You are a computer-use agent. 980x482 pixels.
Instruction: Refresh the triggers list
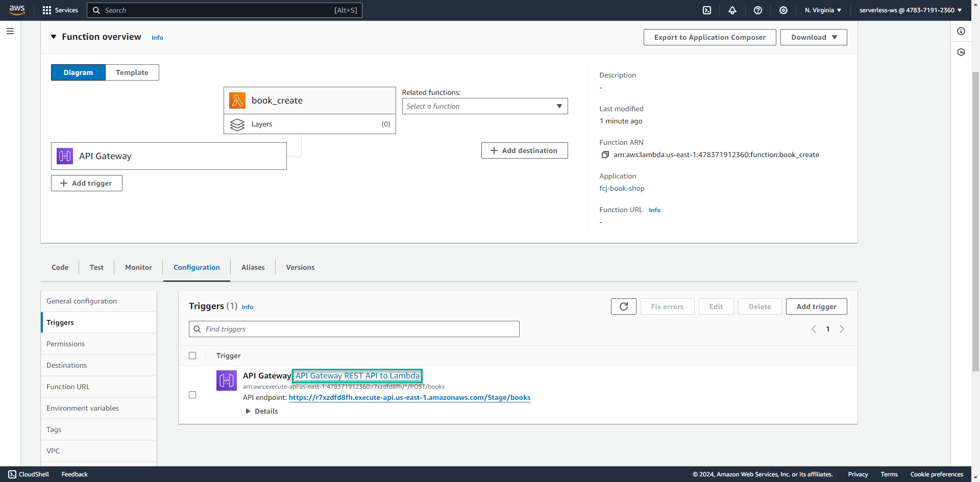[x=624, y=307]
